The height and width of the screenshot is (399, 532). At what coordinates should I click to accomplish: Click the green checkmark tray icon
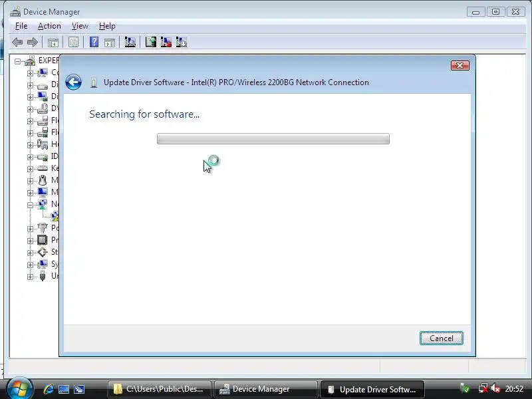point(465,388)
